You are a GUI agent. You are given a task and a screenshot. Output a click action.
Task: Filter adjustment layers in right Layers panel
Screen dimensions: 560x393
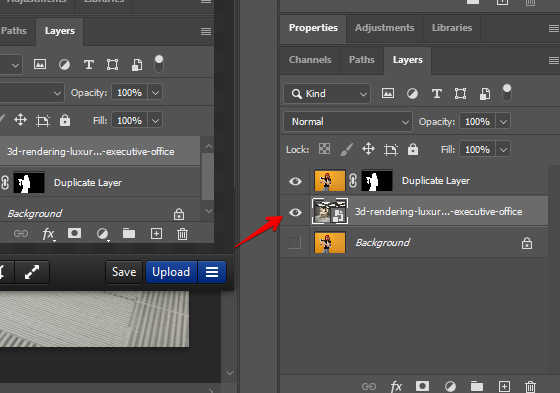412,94
